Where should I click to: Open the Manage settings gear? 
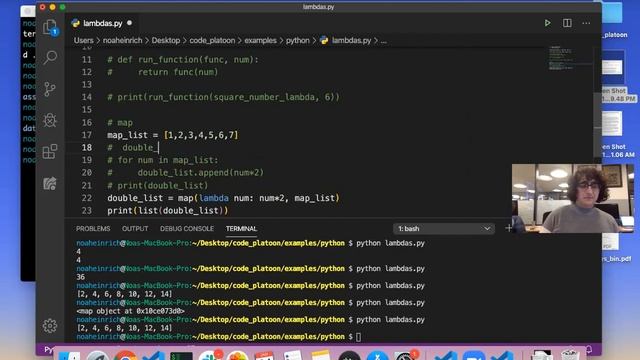click(50, 326)
